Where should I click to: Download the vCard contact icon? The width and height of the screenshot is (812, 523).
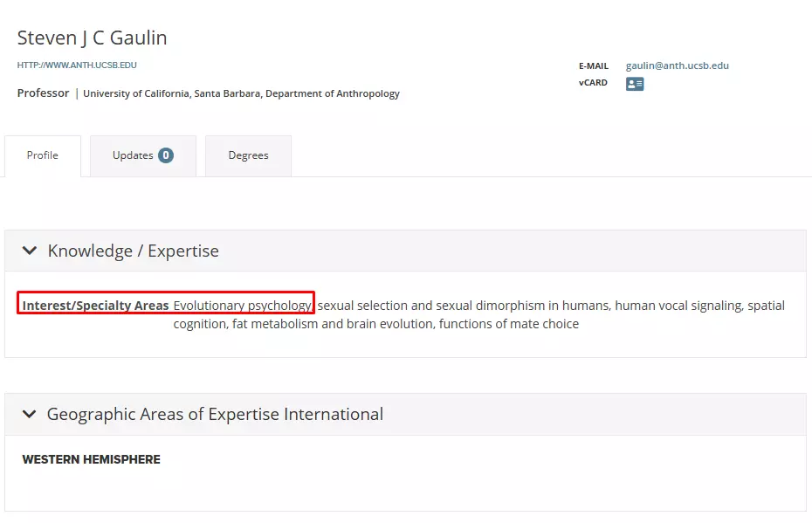(635, 84)
